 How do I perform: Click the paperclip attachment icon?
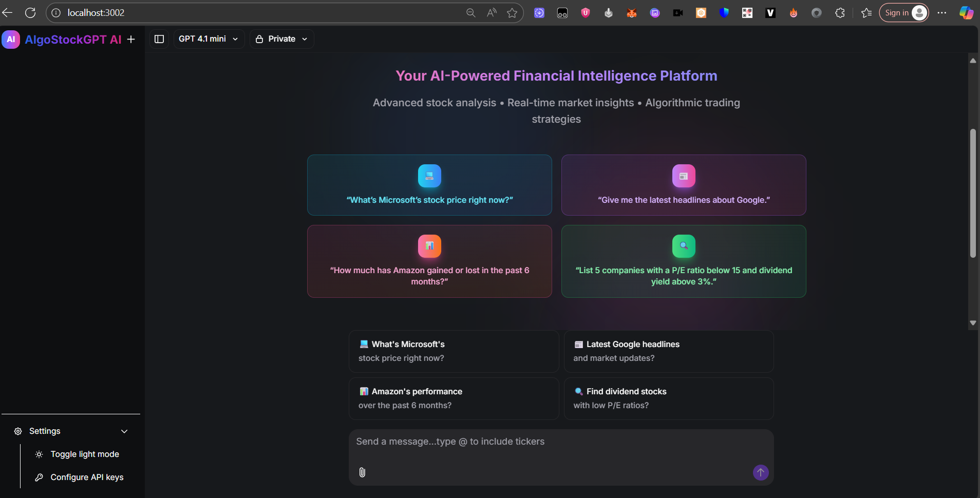[x=362, y=472]
